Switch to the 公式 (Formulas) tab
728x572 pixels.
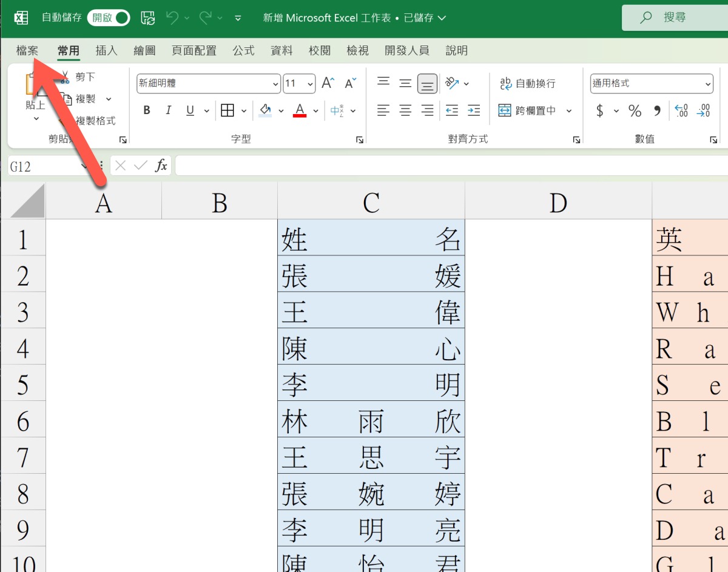pyautogui.click(x=243, y=50)
